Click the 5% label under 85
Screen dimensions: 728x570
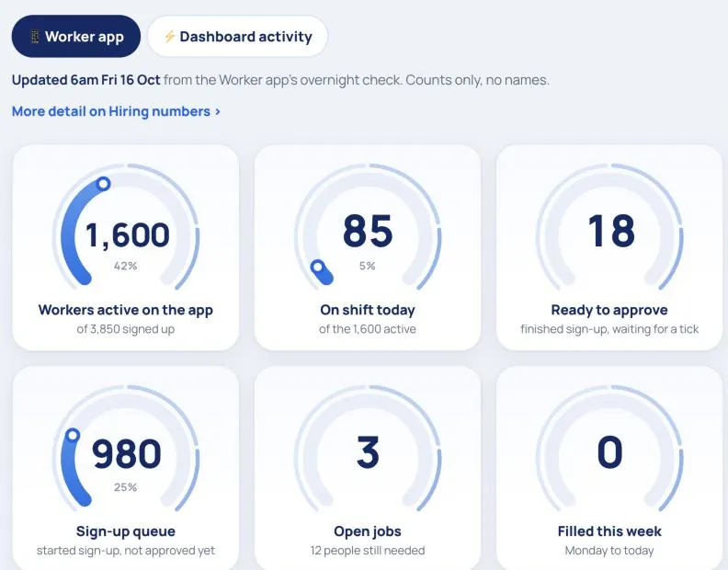368,267
